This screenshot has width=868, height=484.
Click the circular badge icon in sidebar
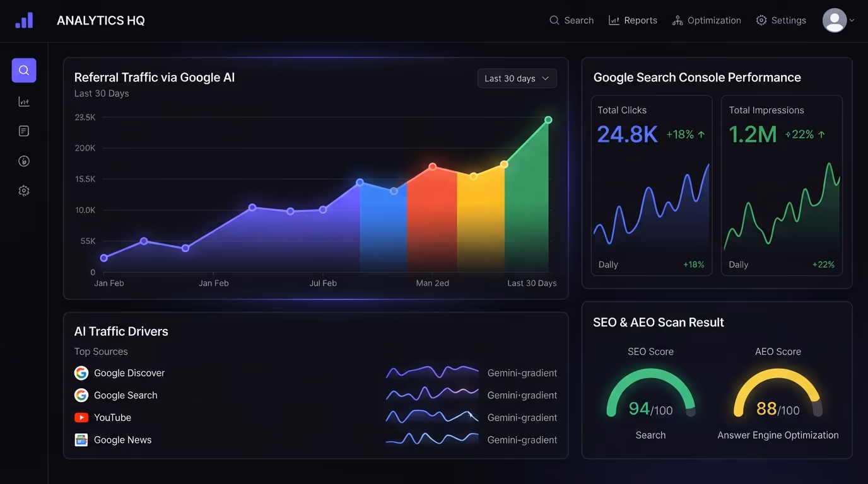24,161
